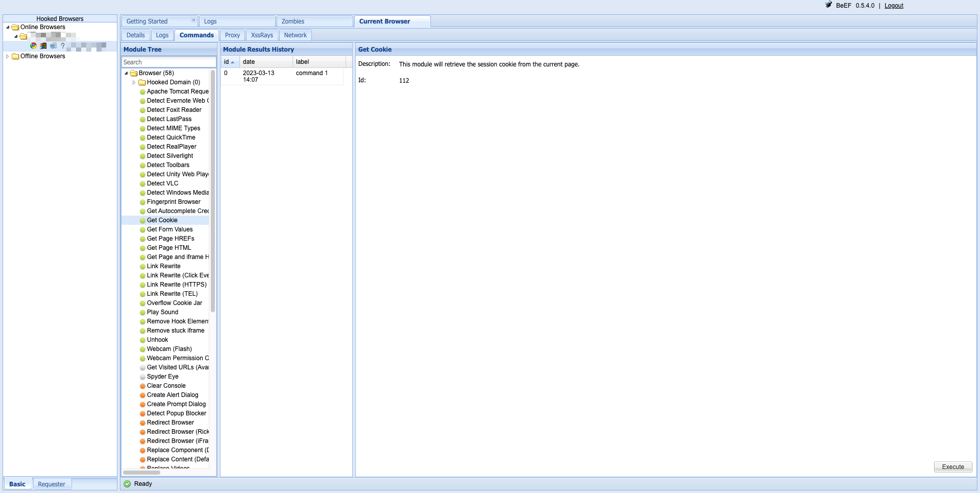Click grey status dot of Spyder Eye
The height and width of the screenshot is (493, 980).
click(143, 377)
